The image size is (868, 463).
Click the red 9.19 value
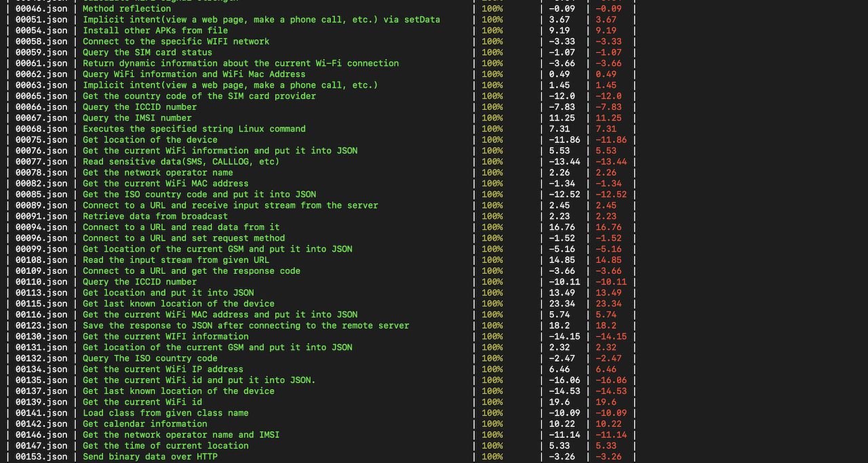606,31
